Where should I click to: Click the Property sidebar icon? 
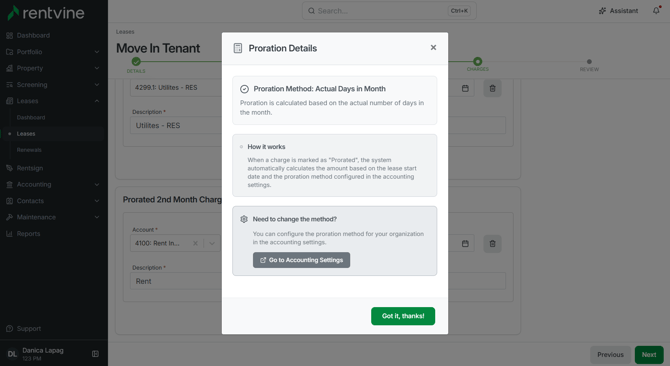pyautogui.click(x=9, y=68)
